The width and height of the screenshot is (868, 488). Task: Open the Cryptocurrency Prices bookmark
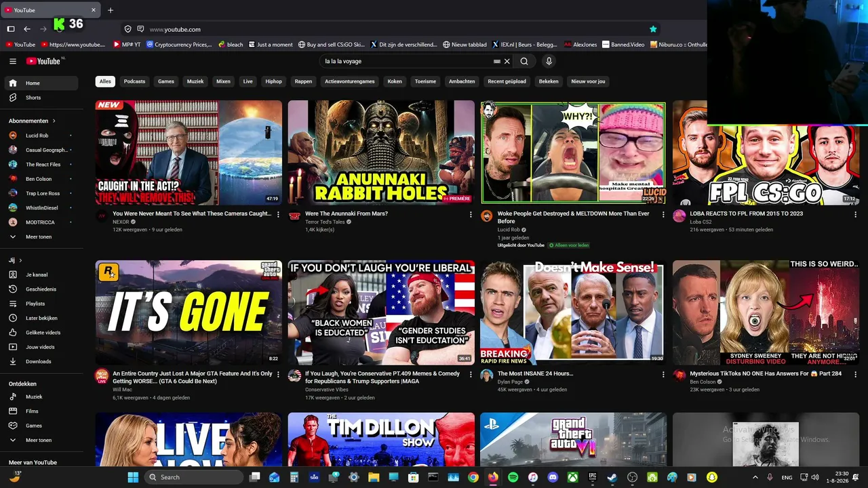click(178, 45)
